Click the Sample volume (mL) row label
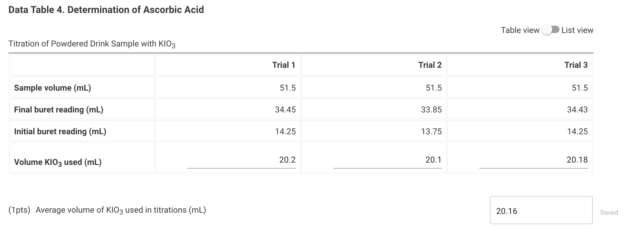 pyautogui.click(x=52, y=88)
